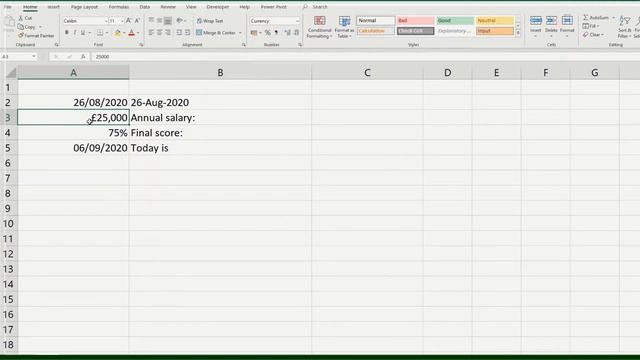Click the Cut scissors icon
This screenshot has height=360, width=640.
pyautogui.click(x=21, y=18)
